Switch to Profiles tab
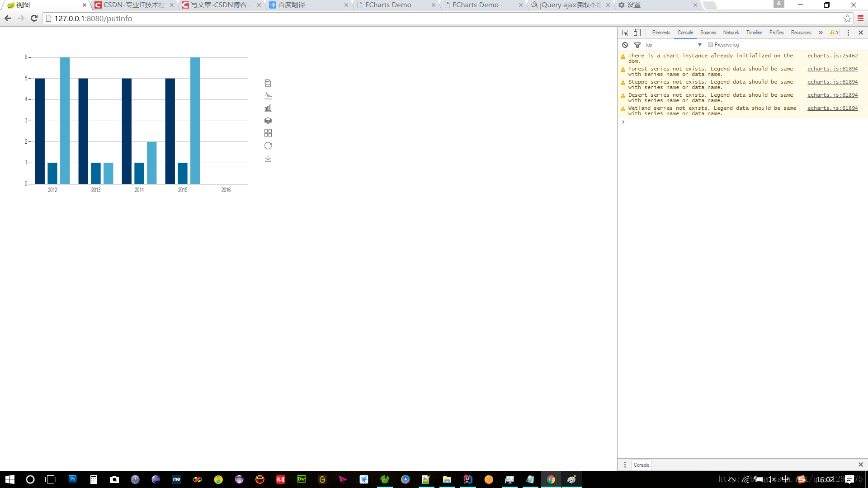868x488 pixels. 777,33
